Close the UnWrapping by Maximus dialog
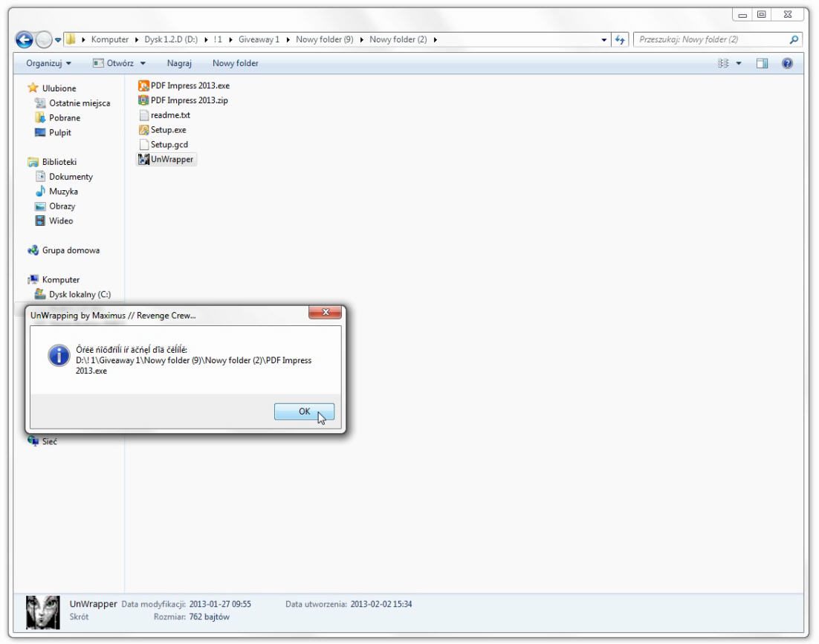This screenshot has width=819, height=644. coord(325,312)
